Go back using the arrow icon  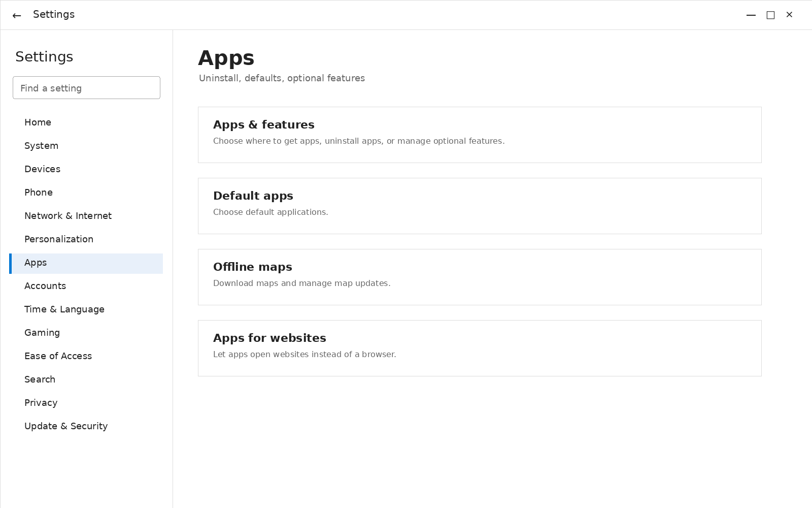(x=17, y=15)
